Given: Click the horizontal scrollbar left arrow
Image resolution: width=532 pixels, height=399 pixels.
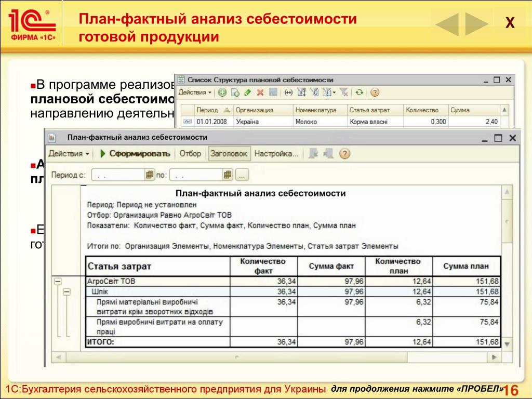Looking at the screenshot, I should tap(59, 357).
